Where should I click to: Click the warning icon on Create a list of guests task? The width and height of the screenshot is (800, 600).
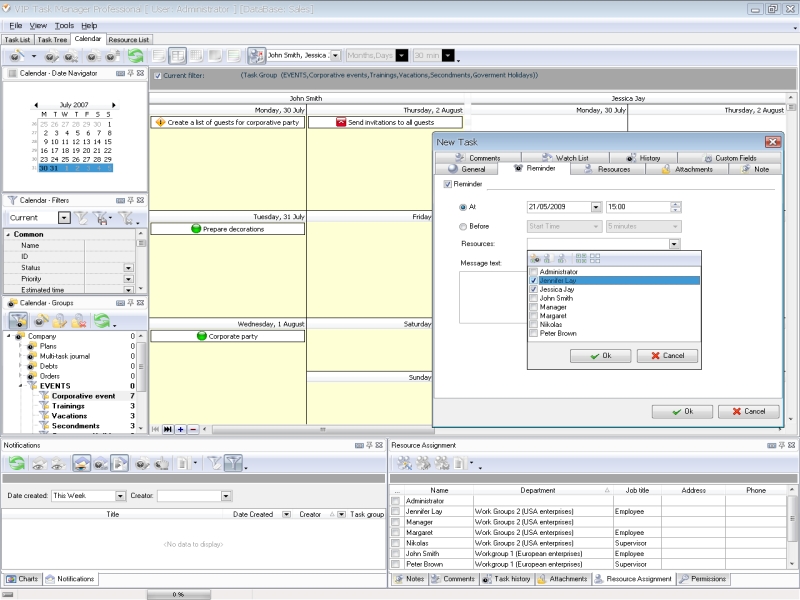click(160, 122)
